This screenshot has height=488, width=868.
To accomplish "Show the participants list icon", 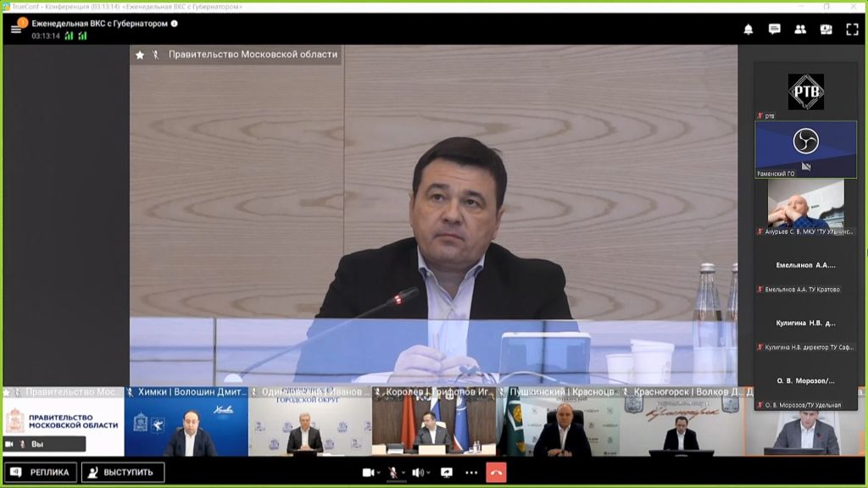I will point(800,30).
